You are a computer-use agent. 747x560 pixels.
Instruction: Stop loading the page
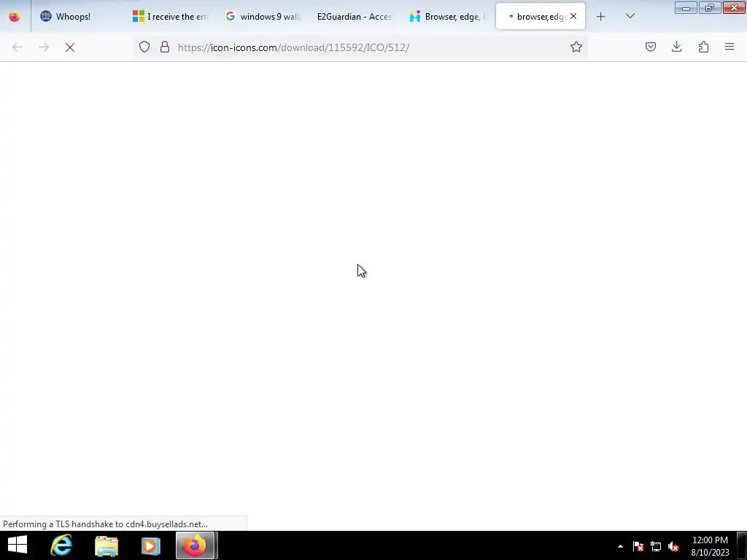70,47
